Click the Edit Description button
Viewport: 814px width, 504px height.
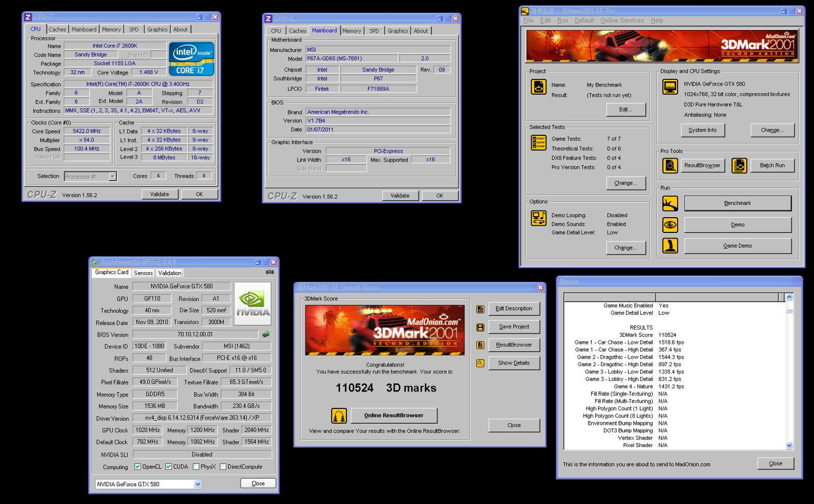click(514, 309)
